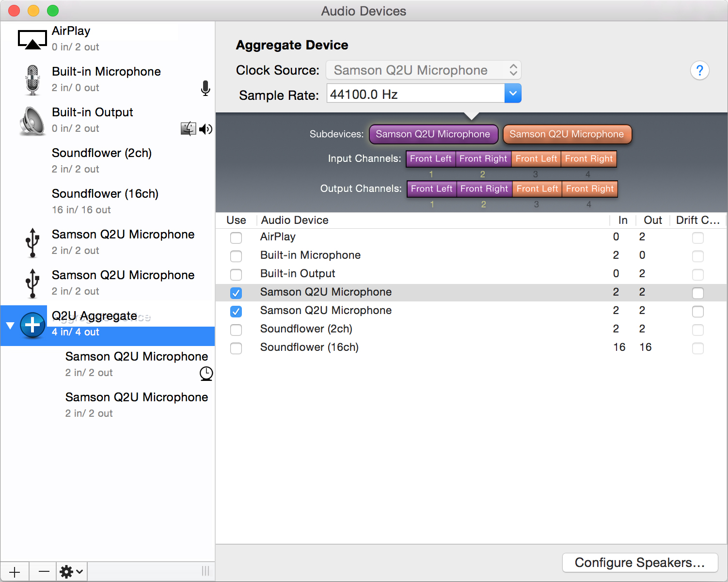The width and height of the screenshot is (728, 582).
Task: Click the minus button to remove device
Action: click(x=44, y=572)
